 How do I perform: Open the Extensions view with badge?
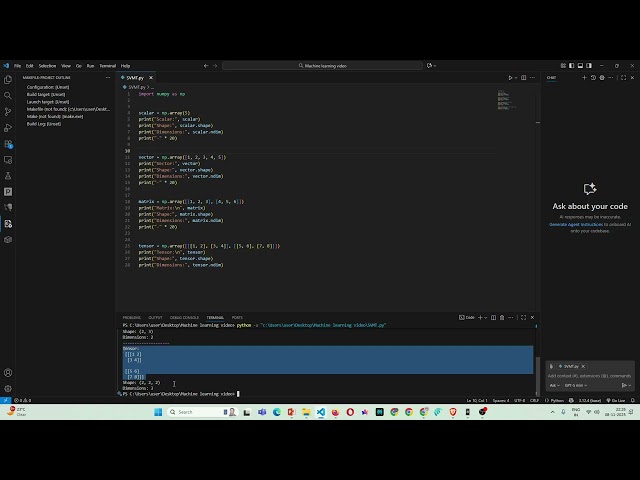point(8,144)
